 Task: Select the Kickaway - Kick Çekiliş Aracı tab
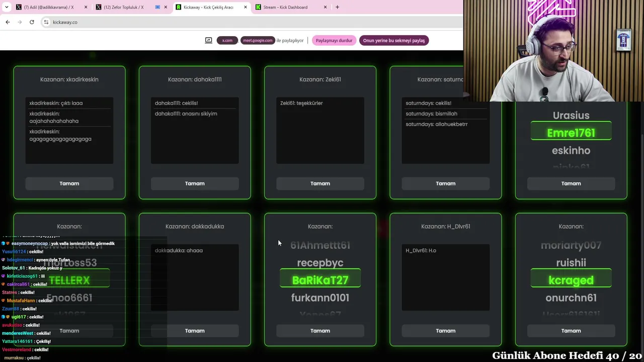click(208, 7)
